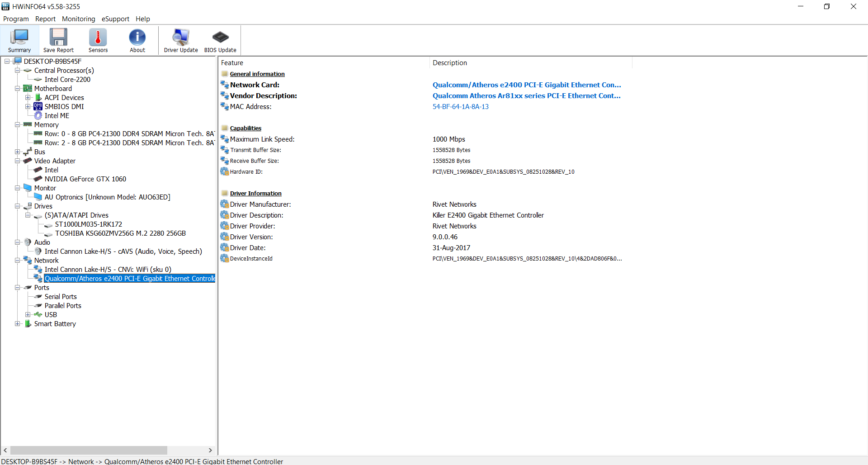This screenshot has height=465, width=868.
Task: Select the TOSHIBA KSG60ZMV256G drive
Action: click(120, 233)
